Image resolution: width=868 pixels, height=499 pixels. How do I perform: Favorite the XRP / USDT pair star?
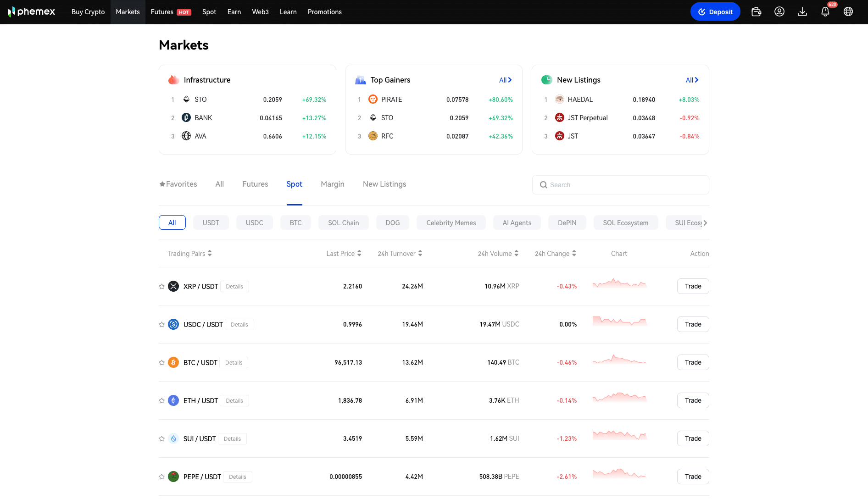(161, 287)
